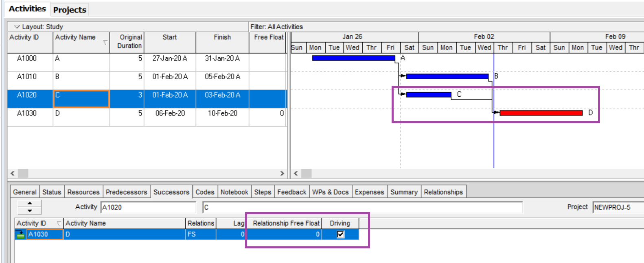This screenshot has width=644, height=263.
Task: Open the Predecessors details tab
Action: 126,192
